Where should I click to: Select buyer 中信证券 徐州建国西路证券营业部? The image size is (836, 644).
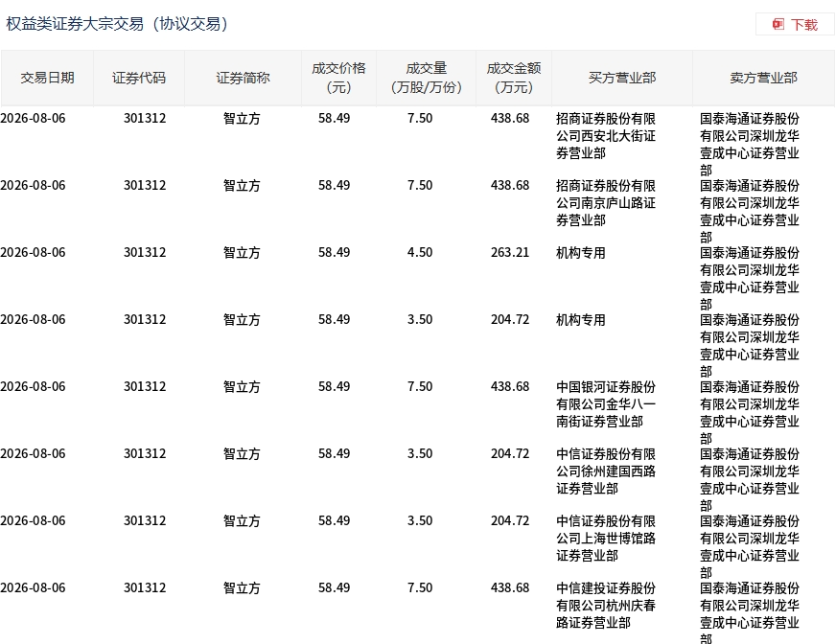(x=606, y=471)
